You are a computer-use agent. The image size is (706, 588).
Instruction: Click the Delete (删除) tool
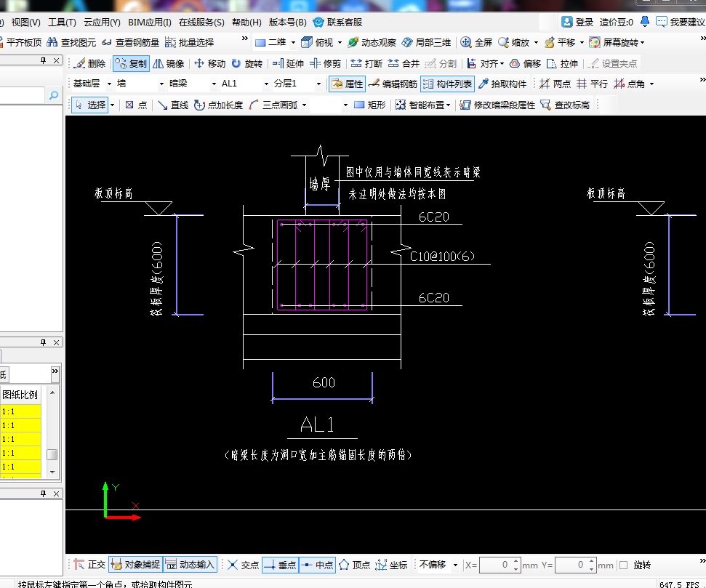(90, 63)
